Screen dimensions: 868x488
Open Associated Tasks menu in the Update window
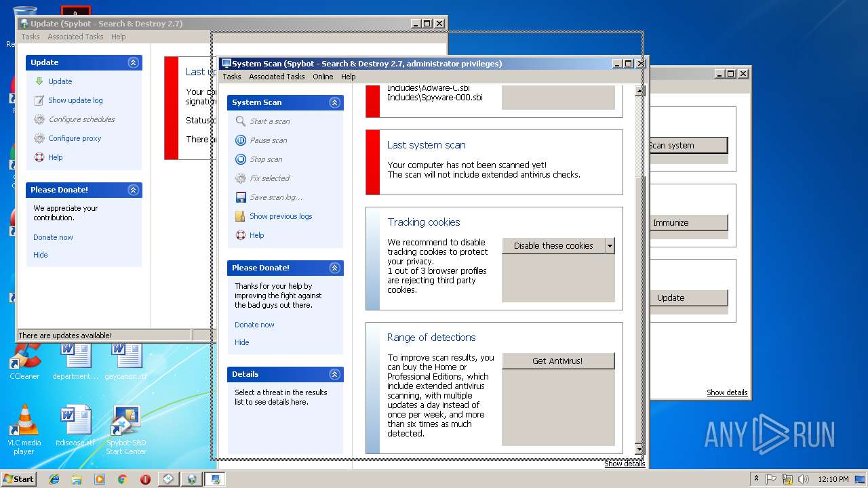(75, 37)
